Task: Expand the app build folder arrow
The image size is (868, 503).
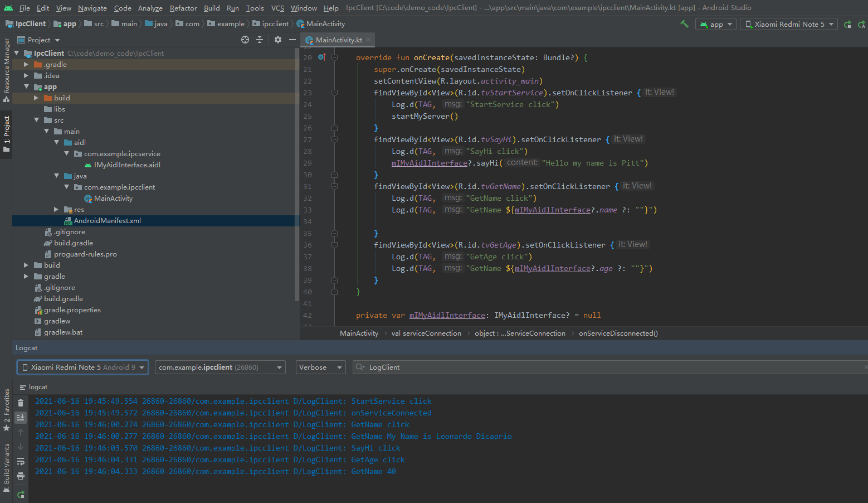Action: click(x=36, y=98)
